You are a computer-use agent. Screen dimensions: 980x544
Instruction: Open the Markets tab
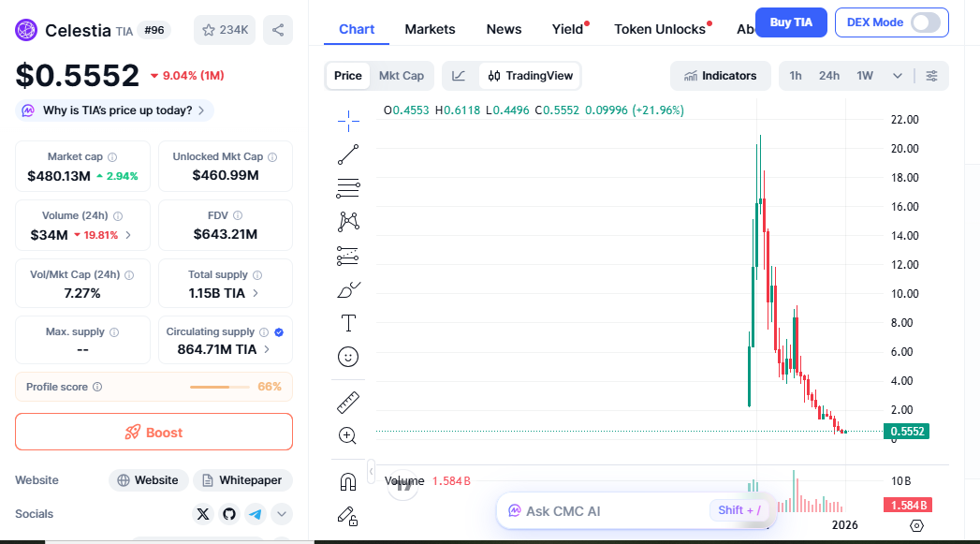coord(430,29)
